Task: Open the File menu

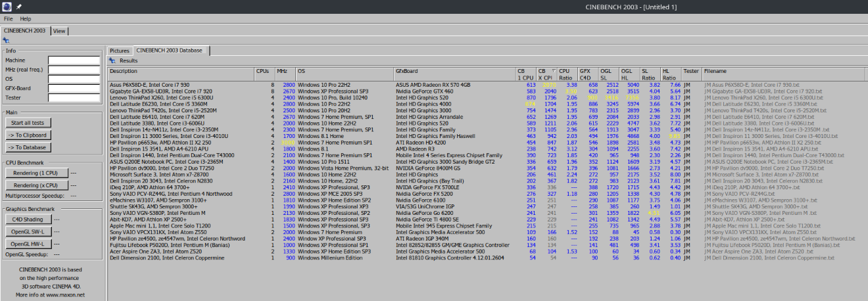Action: (x=8, y=19)
